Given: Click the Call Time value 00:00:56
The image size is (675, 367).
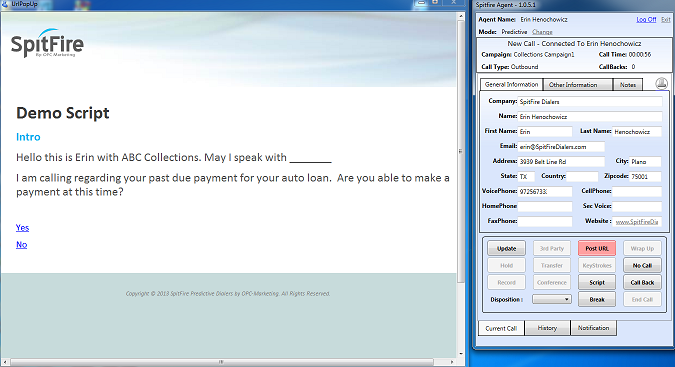Looking at the screenshot, I should [x=640, y=55].
